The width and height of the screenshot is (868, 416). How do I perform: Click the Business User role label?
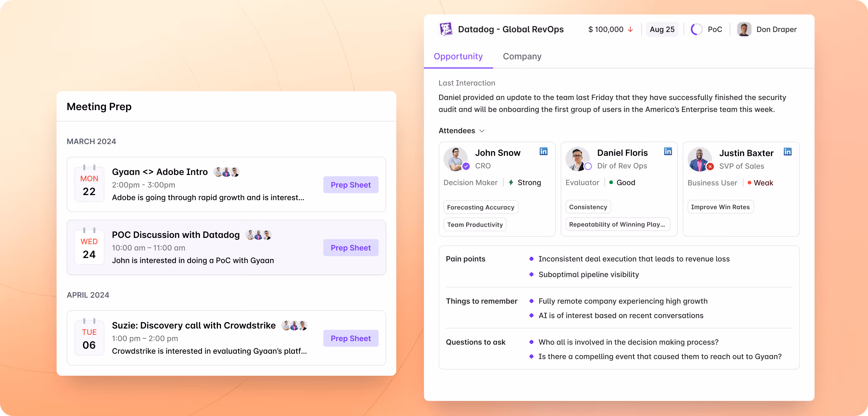712,183
